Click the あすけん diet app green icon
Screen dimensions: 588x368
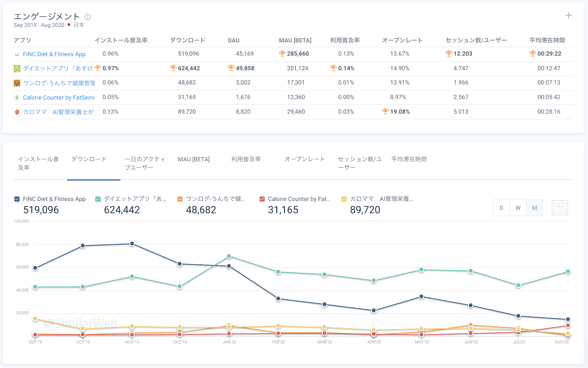tap(17, 68)
